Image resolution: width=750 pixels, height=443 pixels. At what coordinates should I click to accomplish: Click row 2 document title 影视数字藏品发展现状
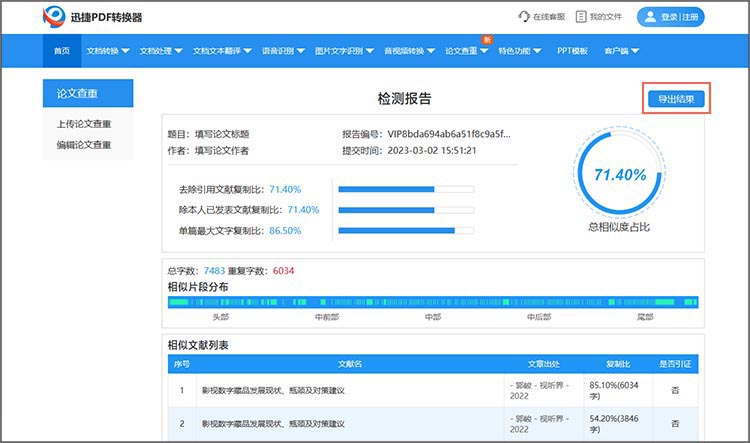pos(273,424)
